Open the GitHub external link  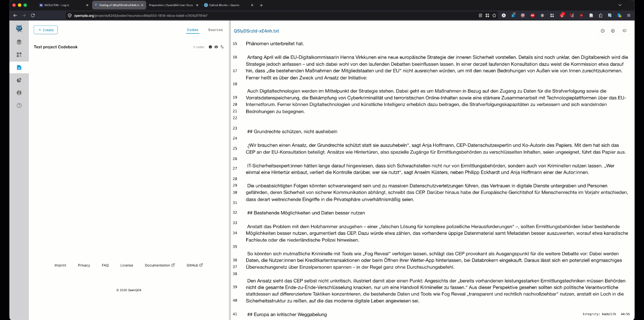(x=195, y=265)
